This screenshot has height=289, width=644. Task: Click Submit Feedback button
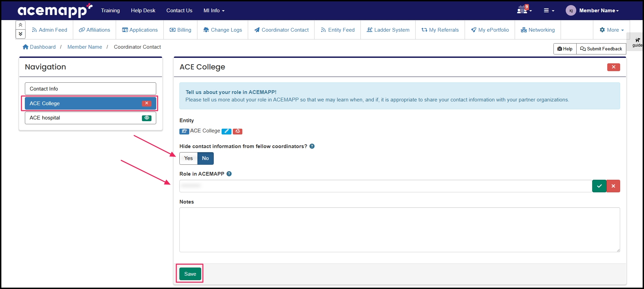[601, 49]
